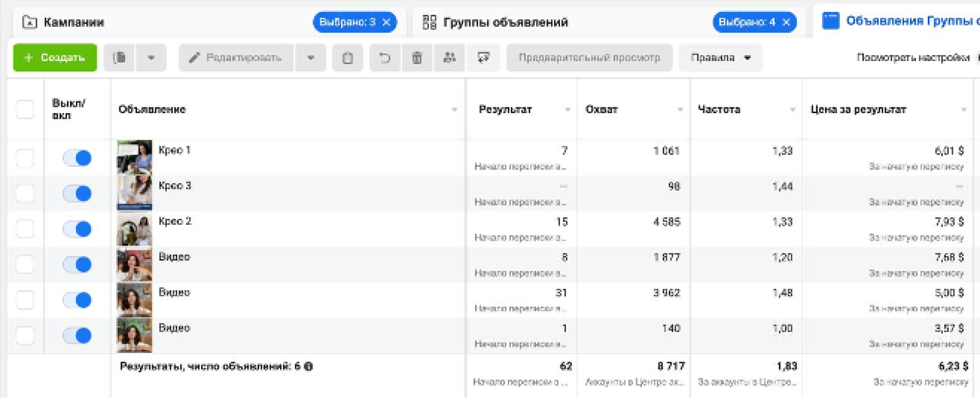
Task: Click the feedback comment icon in toolbar
Action: point(483,58)
